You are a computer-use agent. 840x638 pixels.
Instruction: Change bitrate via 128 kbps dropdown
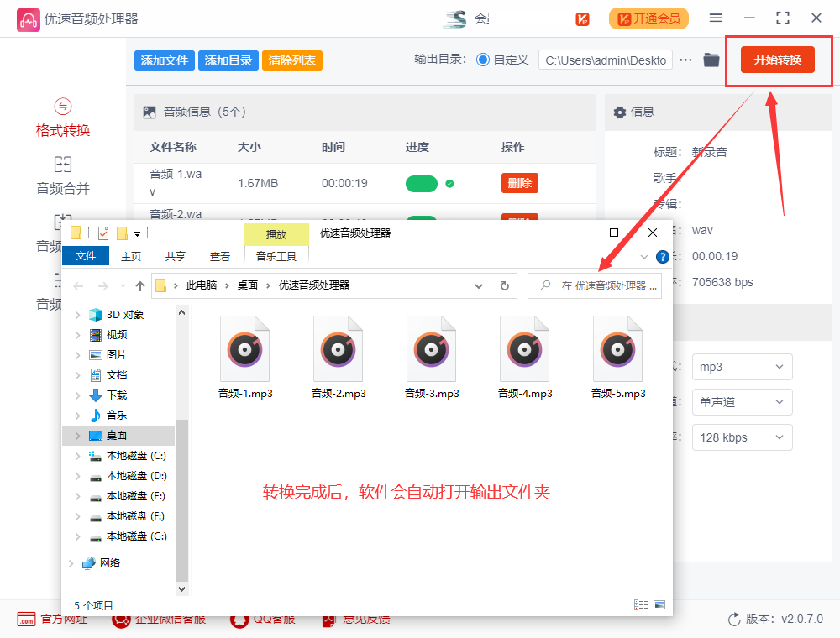click(x=742, y=437)
